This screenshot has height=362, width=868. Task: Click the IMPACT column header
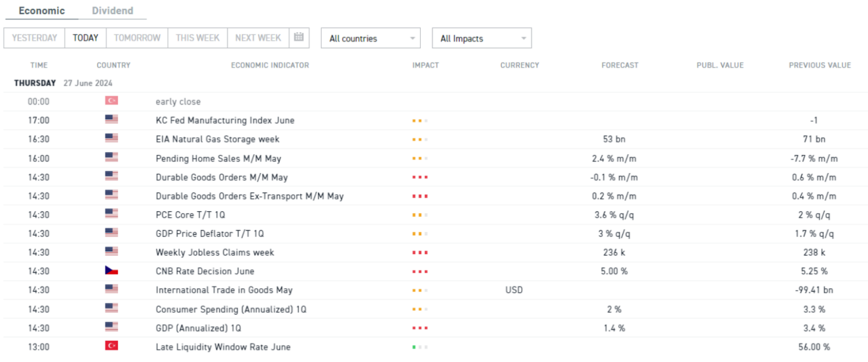pyautogui.click(x=426, y=65)
